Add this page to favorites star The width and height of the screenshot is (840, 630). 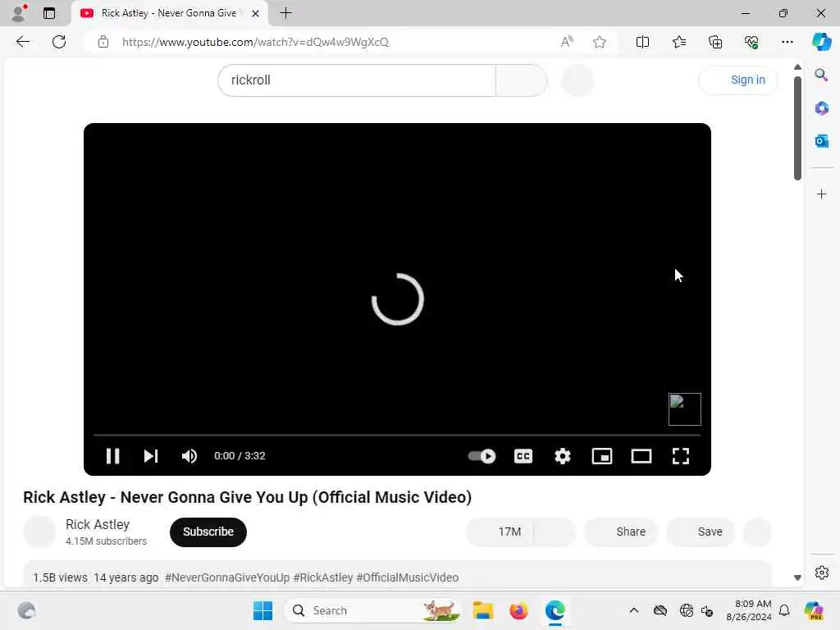click(600, 42)
